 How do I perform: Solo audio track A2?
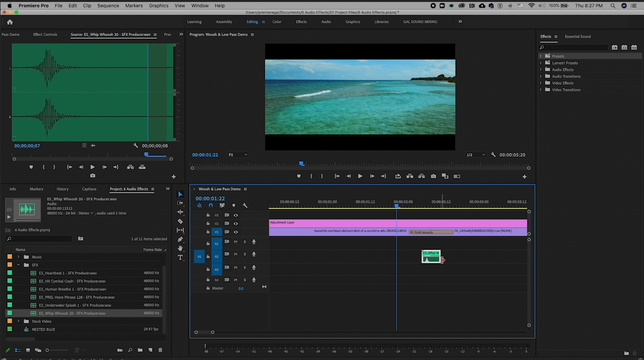pos(245,254)
